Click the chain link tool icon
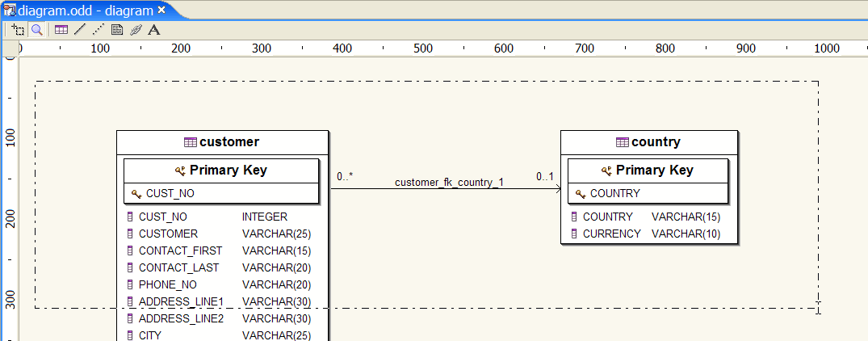The height and width of the screenshot is (341, 868). pos(135,30)
